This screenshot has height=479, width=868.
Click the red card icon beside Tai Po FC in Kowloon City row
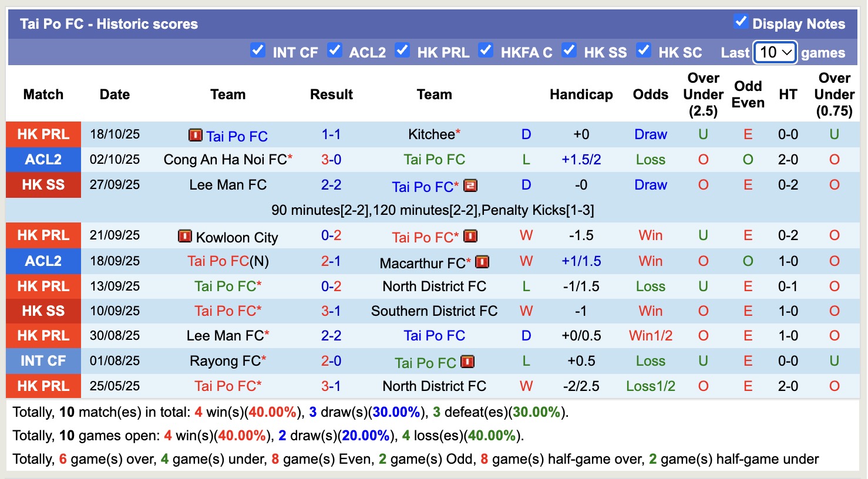[470, 237]
